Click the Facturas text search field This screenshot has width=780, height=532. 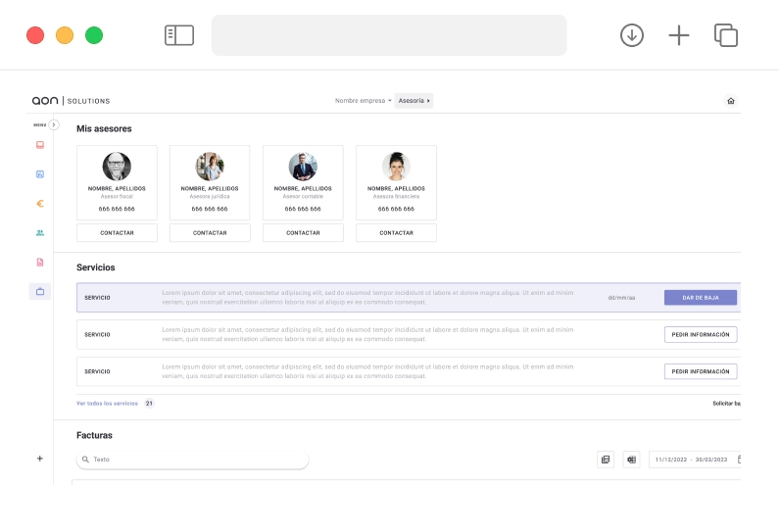pos(196,459)
